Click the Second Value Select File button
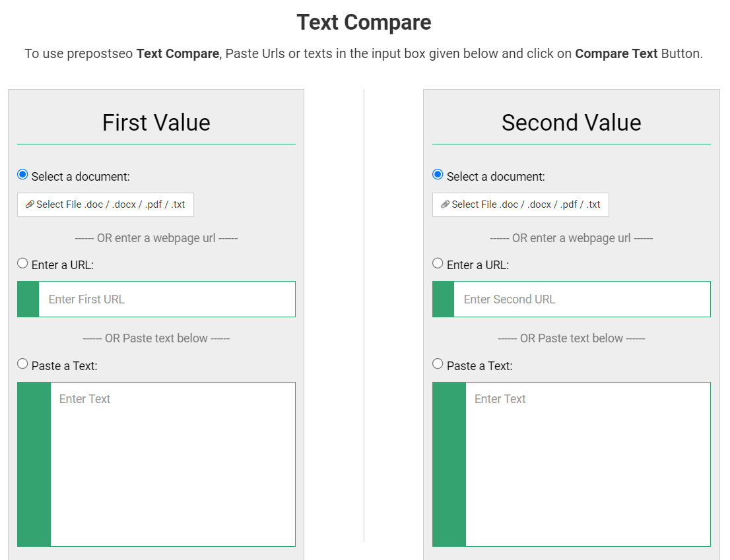The height and width of the screenshot is (560, 730). (521, 204)
